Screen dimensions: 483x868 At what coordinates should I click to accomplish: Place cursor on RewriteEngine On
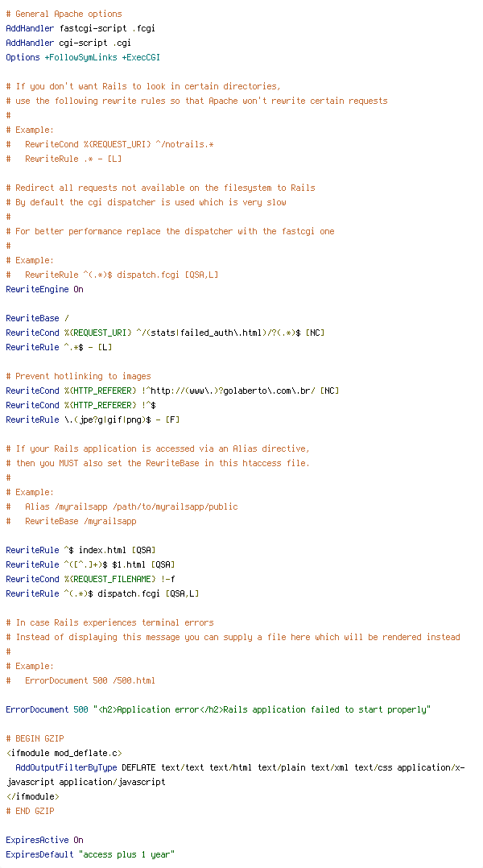coord(44,290)
